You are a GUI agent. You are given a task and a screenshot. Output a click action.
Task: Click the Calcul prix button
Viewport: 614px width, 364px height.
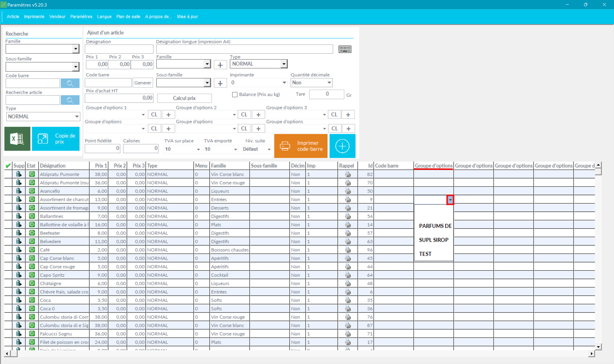[x=184, y=98]
